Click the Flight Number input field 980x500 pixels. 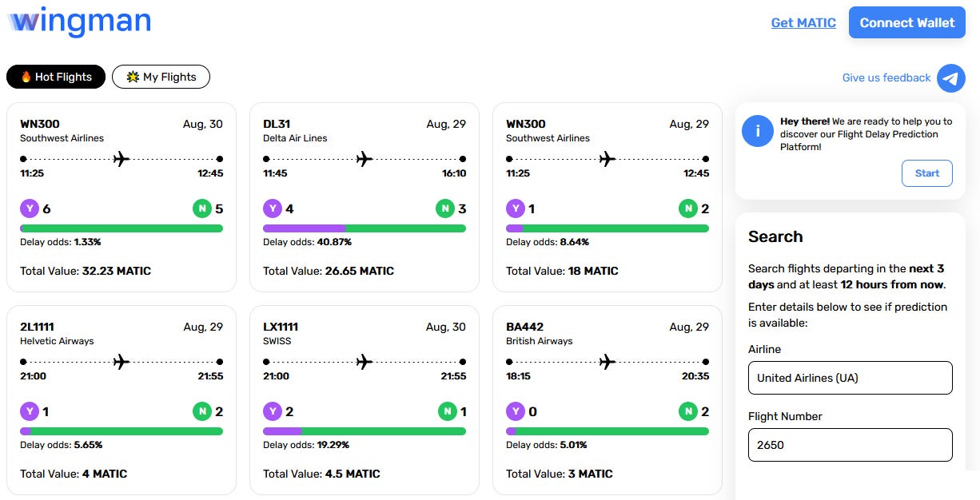(851, 445)
